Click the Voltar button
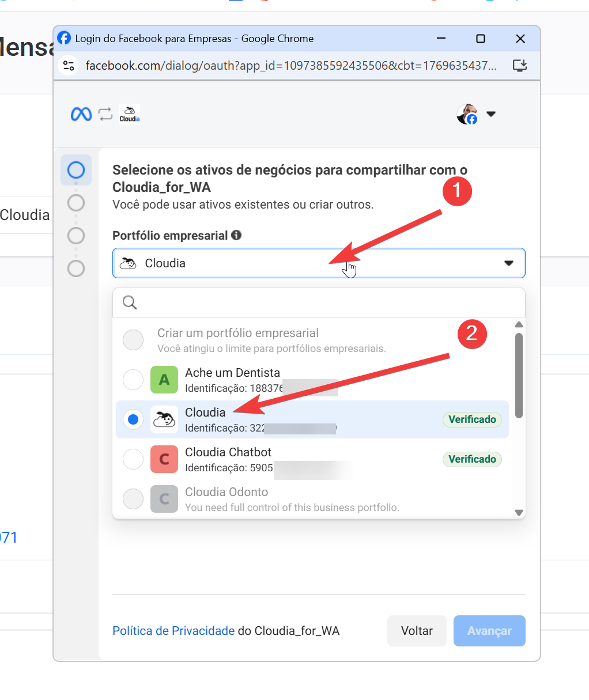 point(417,631)
